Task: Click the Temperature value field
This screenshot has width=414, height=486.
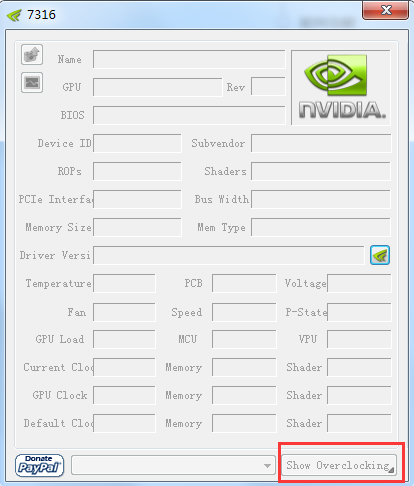Action: pos(124,283)
